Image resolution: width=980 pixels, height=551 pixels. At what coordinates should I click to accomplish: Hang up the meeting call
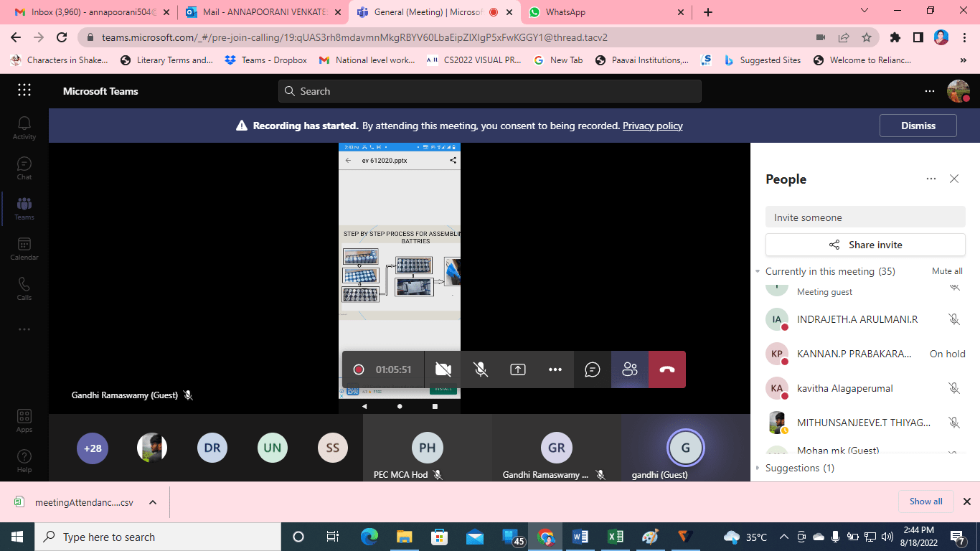pyautogui.click(x=666, y=369)
